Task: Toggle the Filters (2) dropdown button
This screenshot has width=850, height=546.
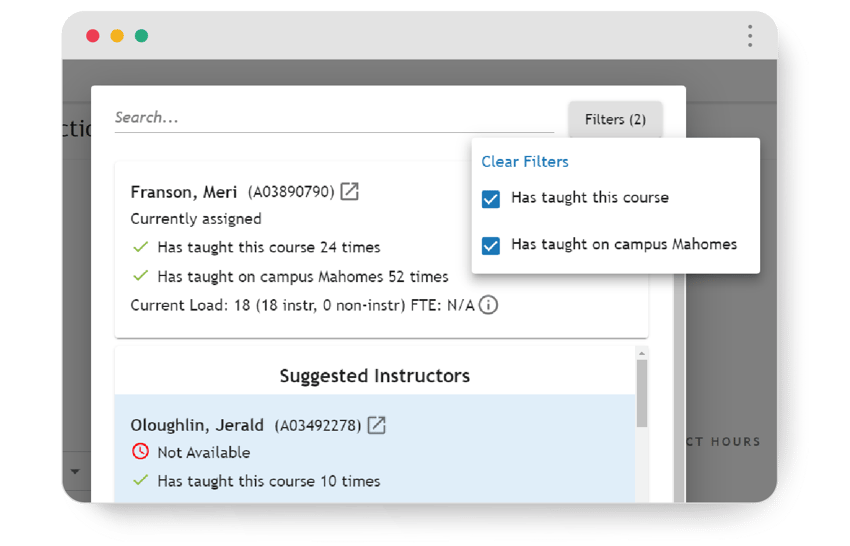Action: point(615,120)
